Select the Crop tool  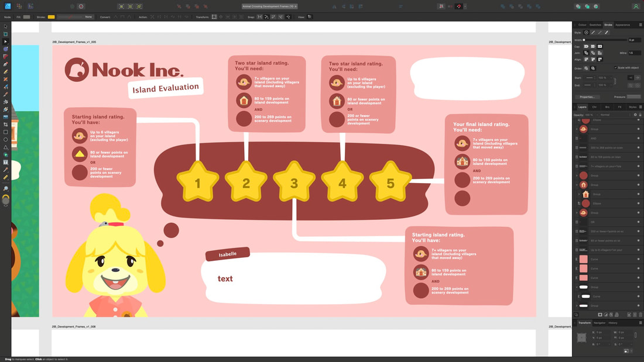5,125
